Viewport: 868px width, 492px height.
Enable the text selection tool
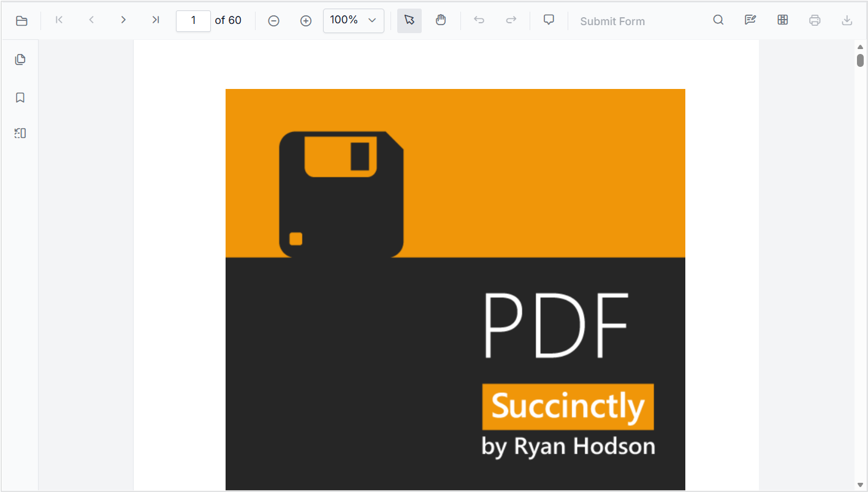[x=409, y=20]
